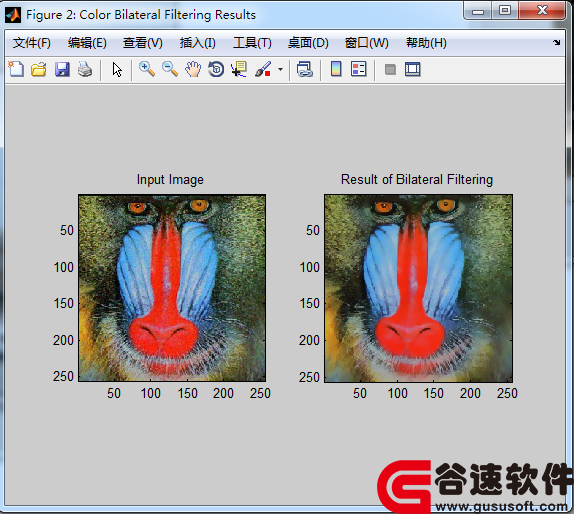The height and width of the screenshot is (514, 574).
Task: Activate the Zoom Out magnifier tool
Action: [x=170, y=69]
